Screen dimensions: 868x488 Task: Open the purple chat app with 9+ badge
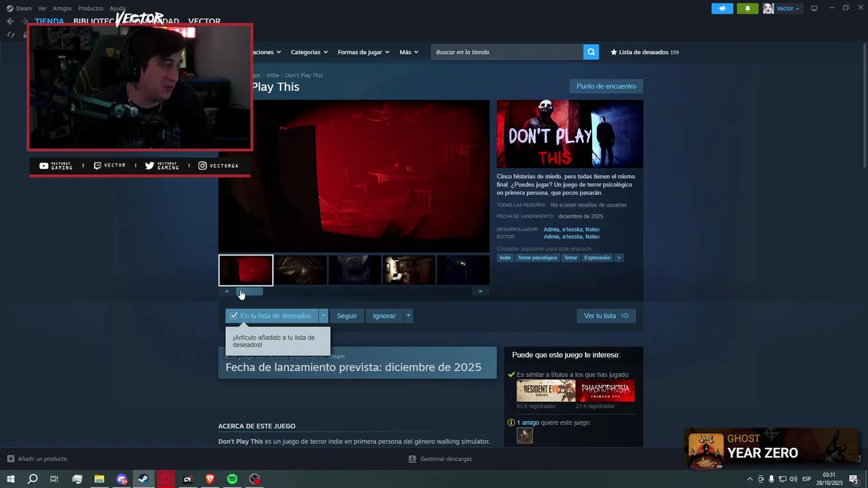(x=121, y=479)
